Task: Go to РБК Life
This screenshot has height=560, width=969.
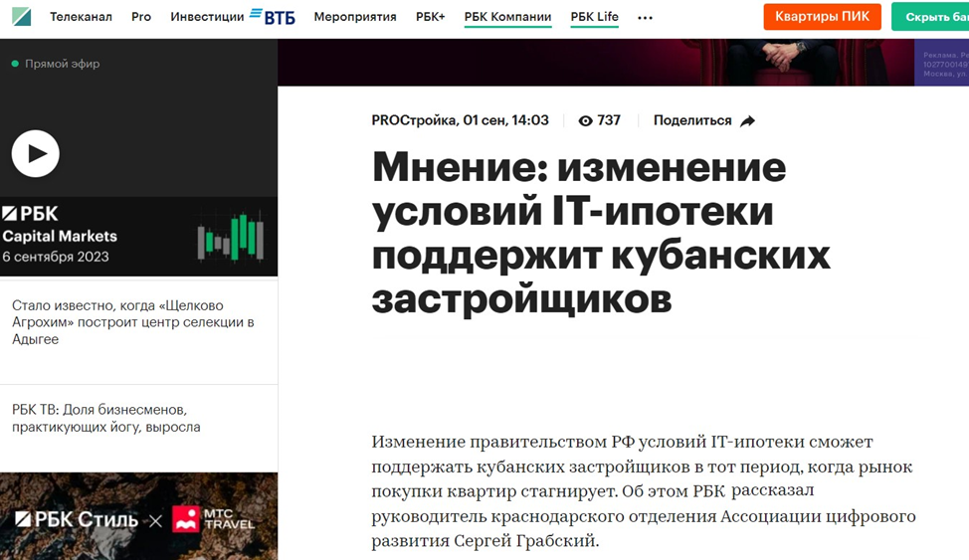Action: [x=595, y=17]
